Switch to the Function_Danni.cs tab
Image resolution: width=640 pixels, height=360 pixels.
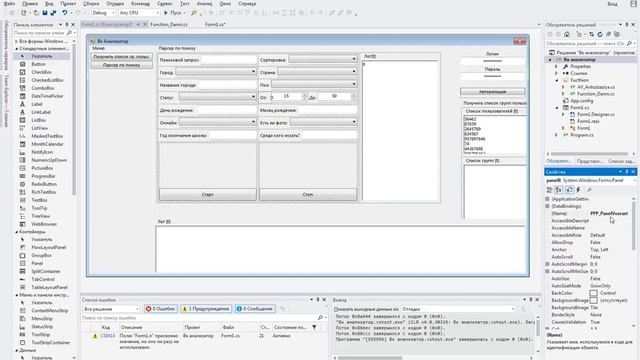click(169, 24)
